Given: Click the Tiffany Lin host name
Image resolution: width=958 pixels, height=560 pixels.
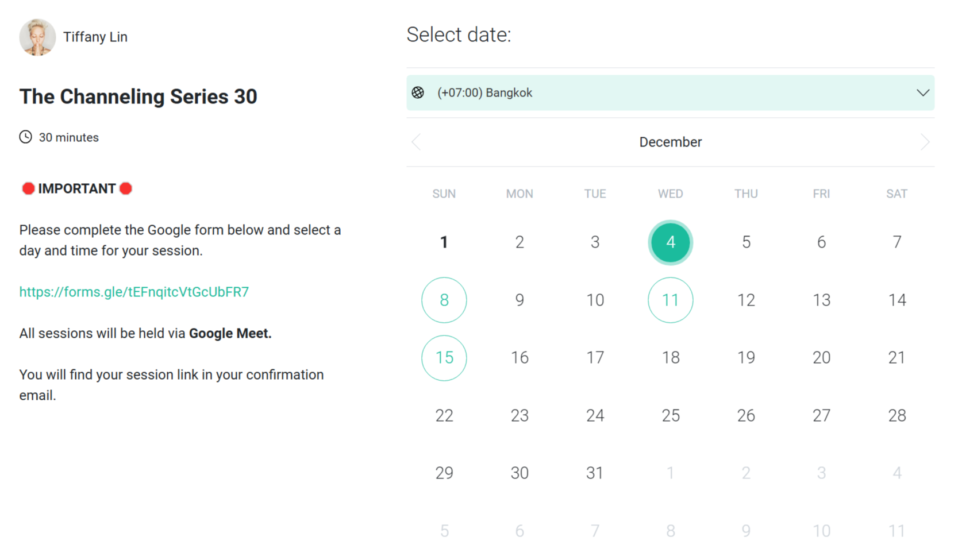Looking at the screenshot, I should coord(95,37).
